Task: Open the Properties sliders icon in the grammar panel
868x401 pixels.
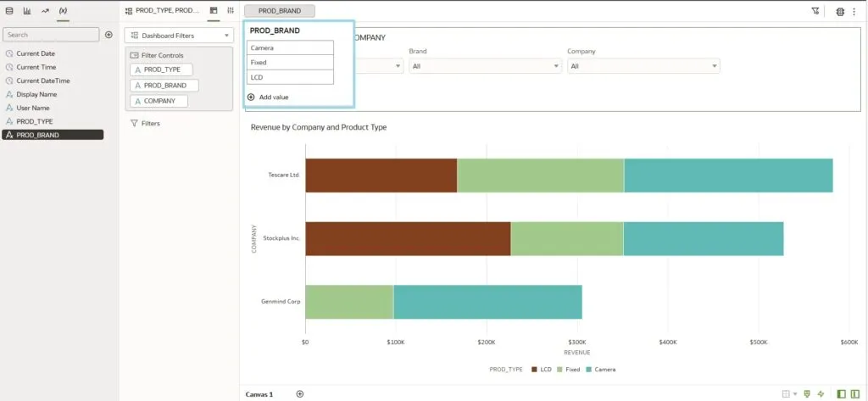Action: [230, 11]
